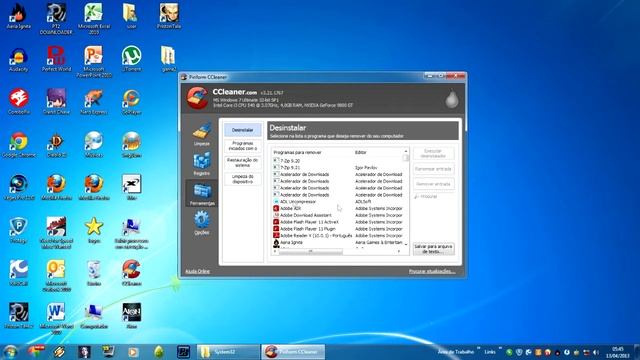Click the volume icon in system tray
Image resolution: width=640 pixels, height=360 pixels.
pos(596,352)
